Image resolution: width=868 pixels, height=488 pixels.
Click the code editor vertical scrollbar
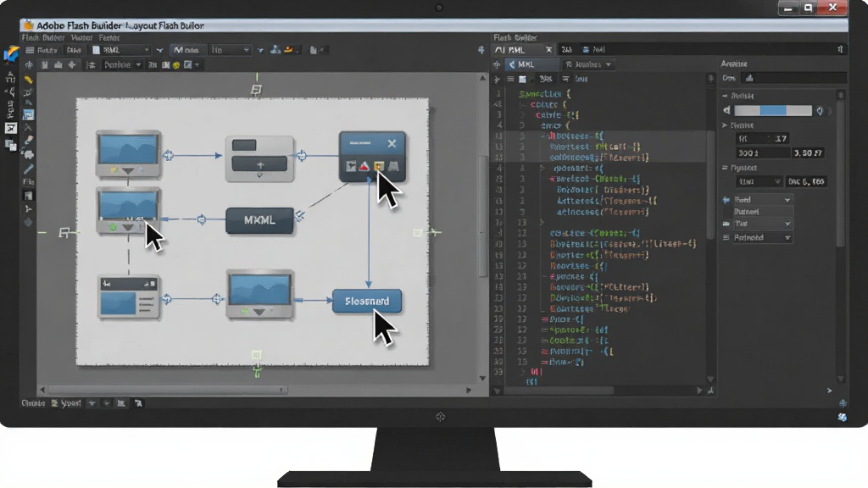coord(711,185)
